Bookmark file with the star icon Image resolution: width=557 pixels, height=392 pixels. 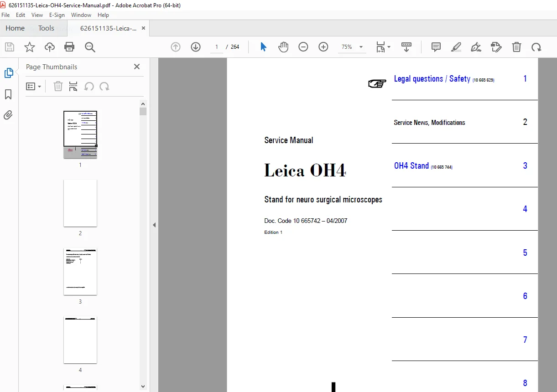(x=30, y=46)
